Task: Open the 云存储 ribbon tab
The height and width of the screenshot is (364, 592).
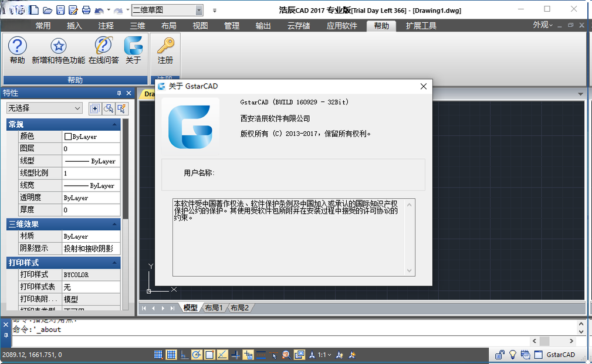Action: (x=299, y=26)
